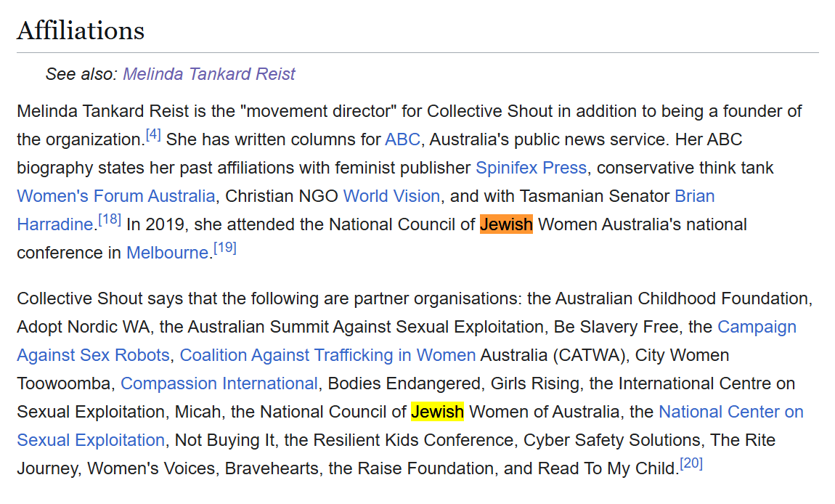Viewport: 835px width, 504px height.
Task: Click the text "Not Buying It"
Action: click(225, 439)
